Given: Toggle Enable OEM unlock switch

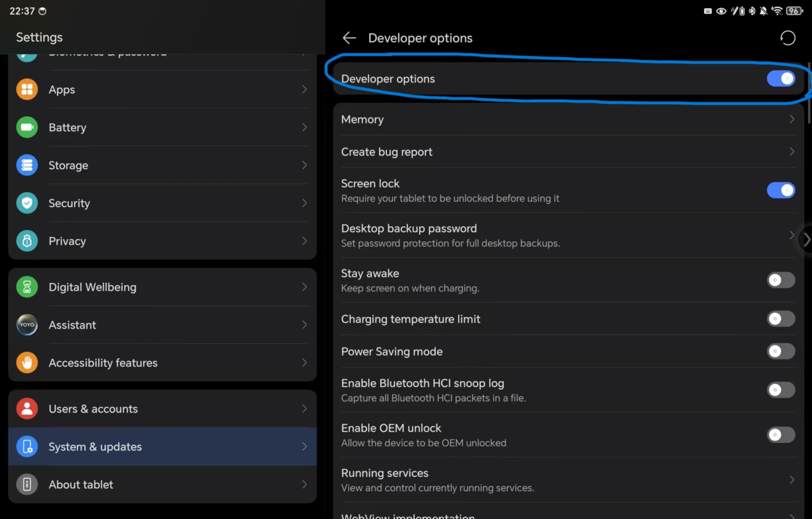Looking at the screenshot, I should click(780, 435).
